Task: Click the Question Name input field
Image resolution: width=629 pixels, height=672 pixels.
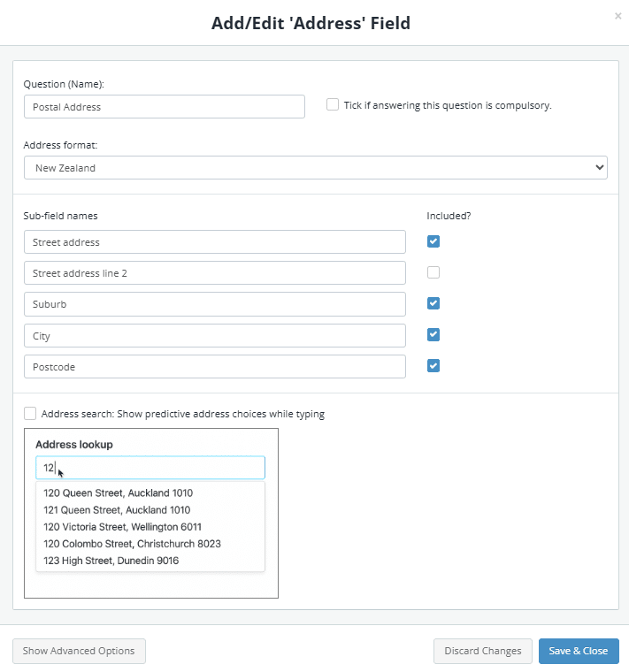Action: (x=165, y=107)
